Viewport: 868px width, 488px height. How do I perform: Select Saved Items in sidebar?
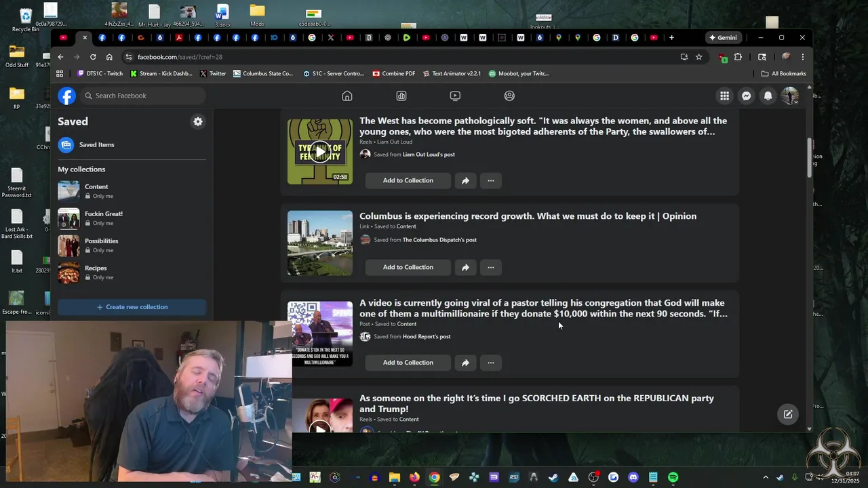coord(132,144)
